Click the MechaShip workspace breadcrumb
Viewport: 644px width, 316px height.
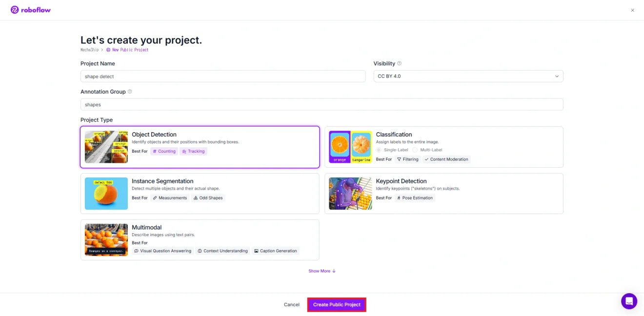(89, 50)
